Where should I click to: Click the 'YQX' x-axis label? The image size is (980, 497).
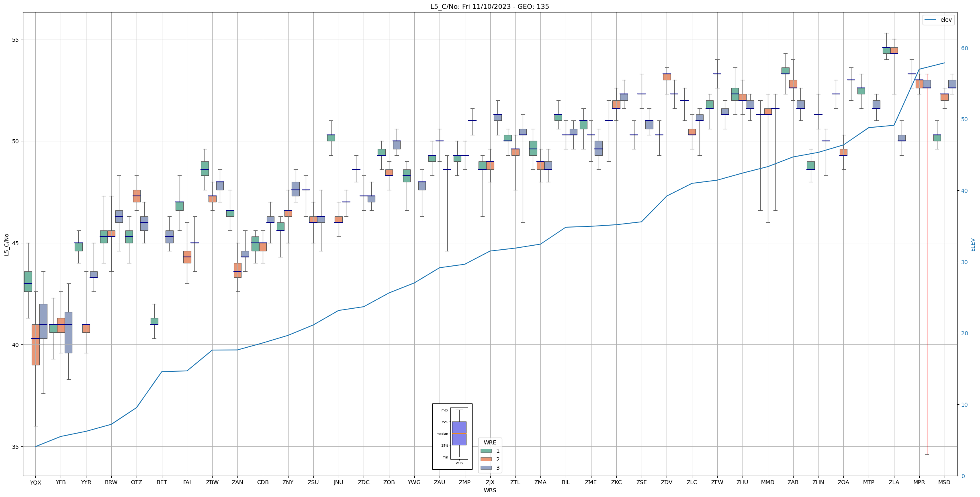point(35,482)
